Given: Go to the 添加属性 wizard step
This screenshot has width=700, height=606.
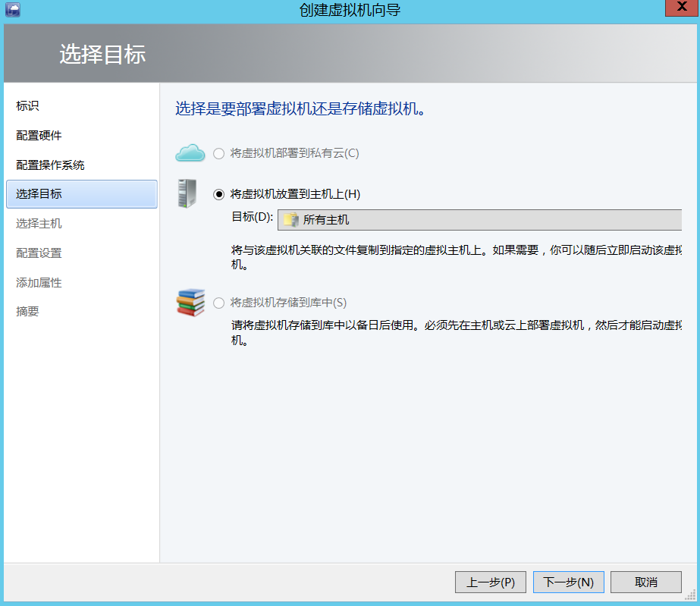Looking at the screenshot, I should tap(39, 282).
